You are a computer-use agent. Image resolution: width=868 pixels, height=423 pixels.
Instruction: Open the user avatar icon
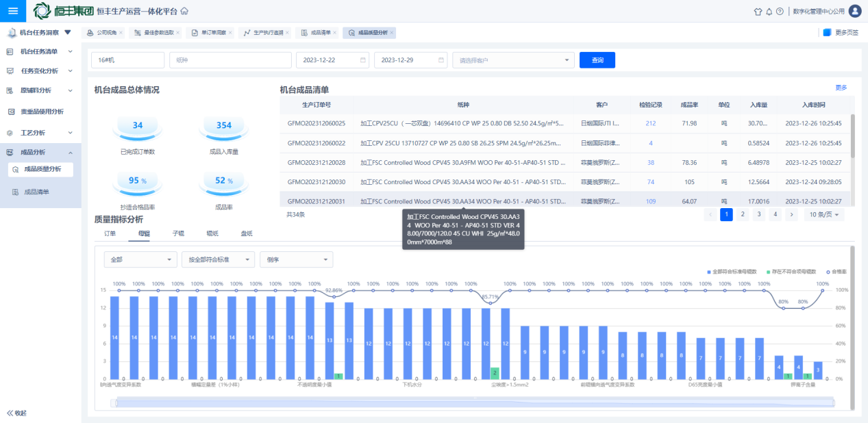[854, 11]
